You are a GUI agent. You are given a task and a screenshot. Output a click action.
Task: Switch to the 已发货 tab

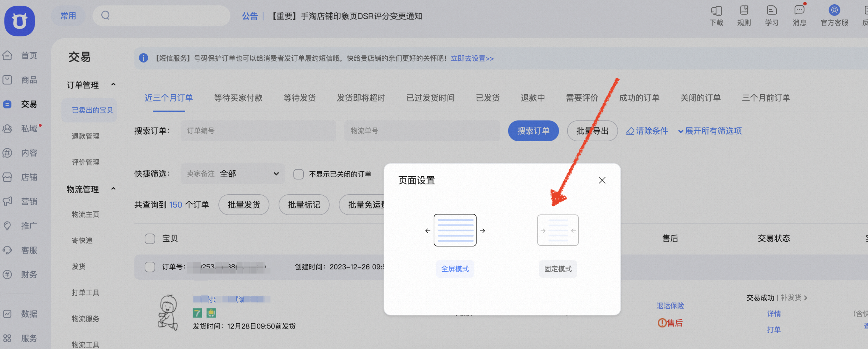488,98
